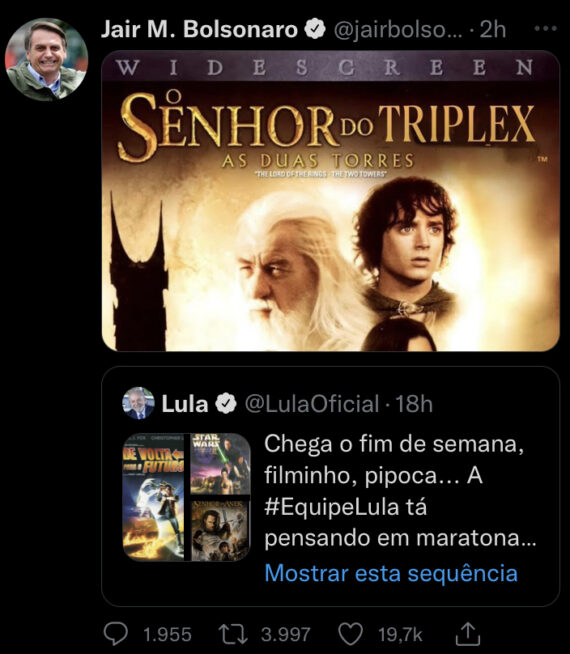The image size is (570, 654).
Task: Open the Senhor dos Anéis poster thumbnail
Action: pos(221,531)
